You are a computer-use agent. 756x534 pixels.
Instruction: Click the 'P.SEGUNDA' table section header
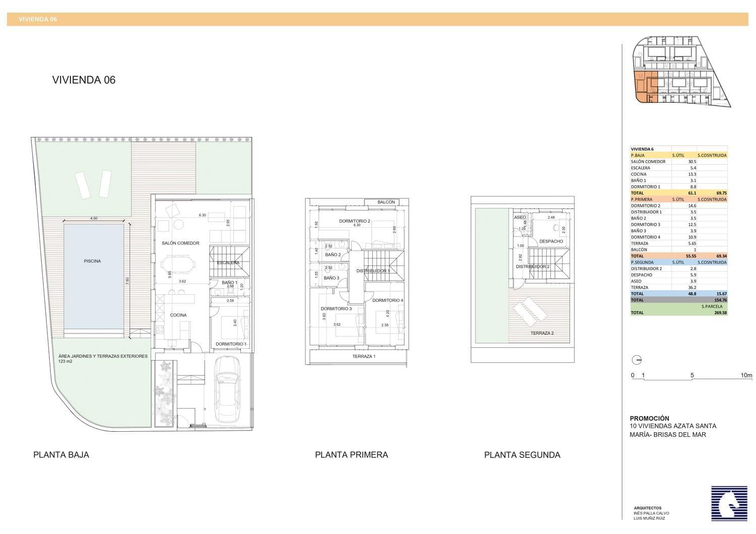[642, 262]
